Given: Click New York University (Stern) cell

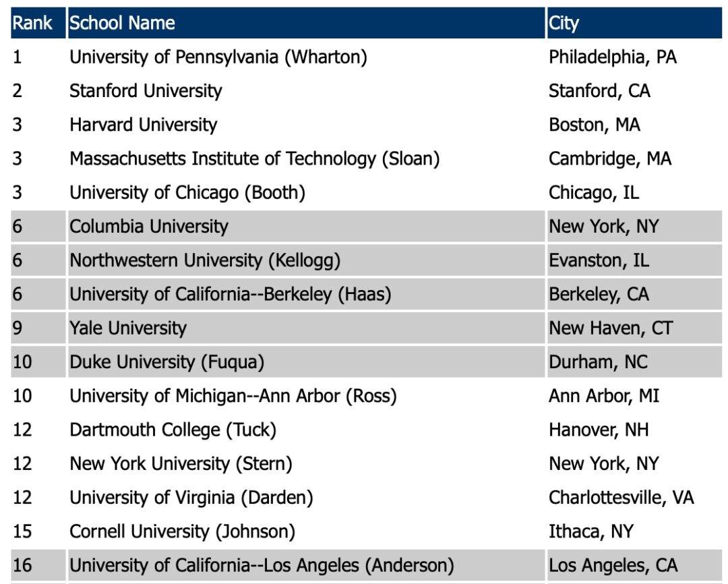Looking at the screenshot, I should coord(181,464).
